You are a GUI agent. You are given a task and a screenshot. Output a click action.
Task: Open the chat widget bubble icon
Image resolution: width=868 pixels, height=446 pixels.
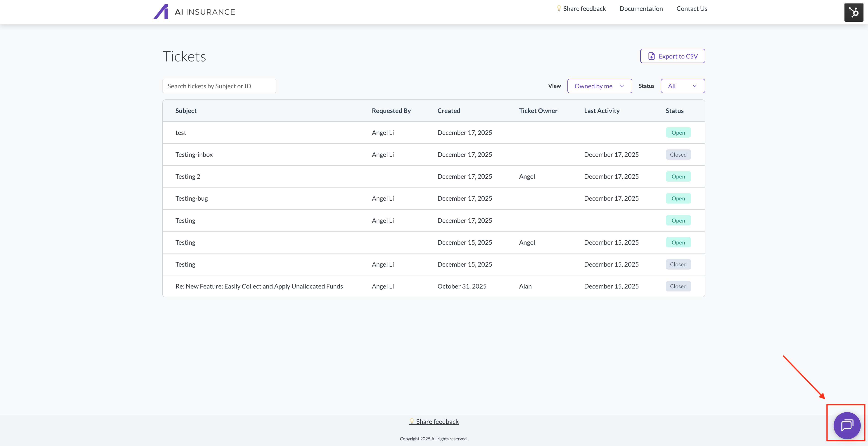pyautogui.click(x=847, y=425)
